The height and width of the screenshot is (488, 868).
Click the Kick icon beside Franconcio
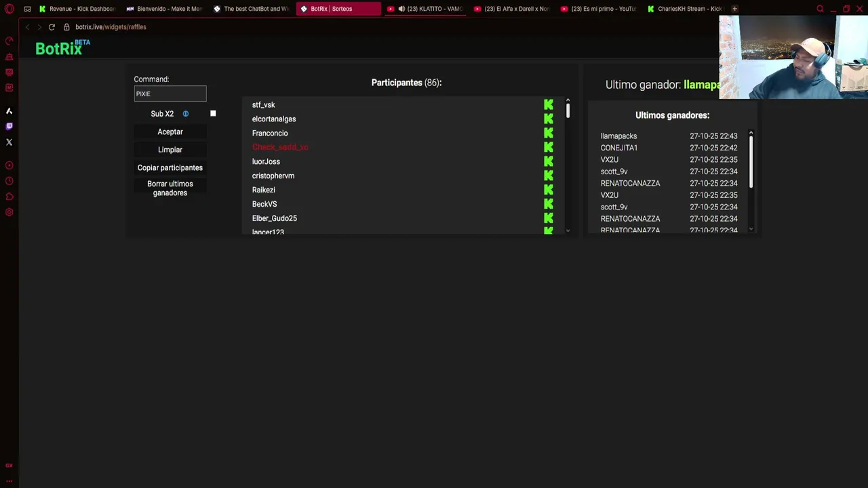click(x=548, y=133)
